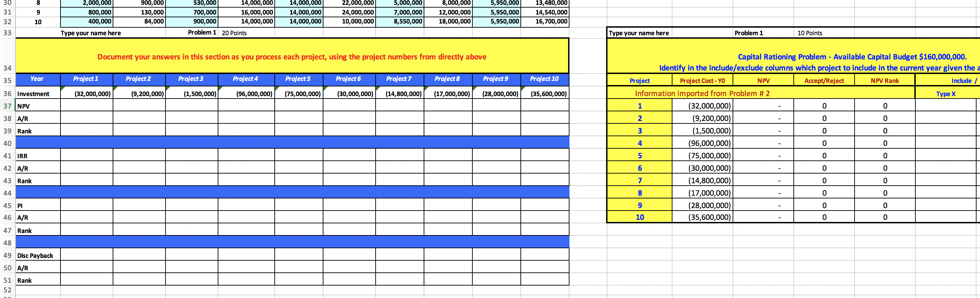Select investment cell (75,000,000) in left table

[x=299, y=93]
